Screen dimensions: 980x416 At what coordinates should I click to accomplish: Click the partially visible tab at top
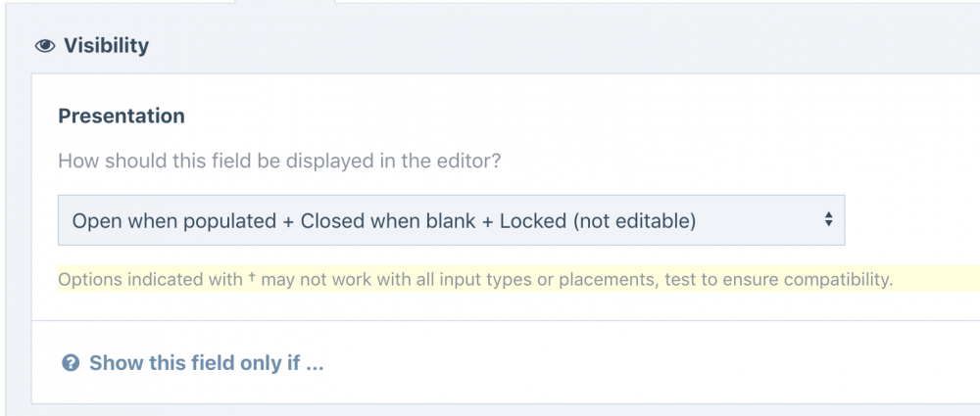[x=284, y=2]
